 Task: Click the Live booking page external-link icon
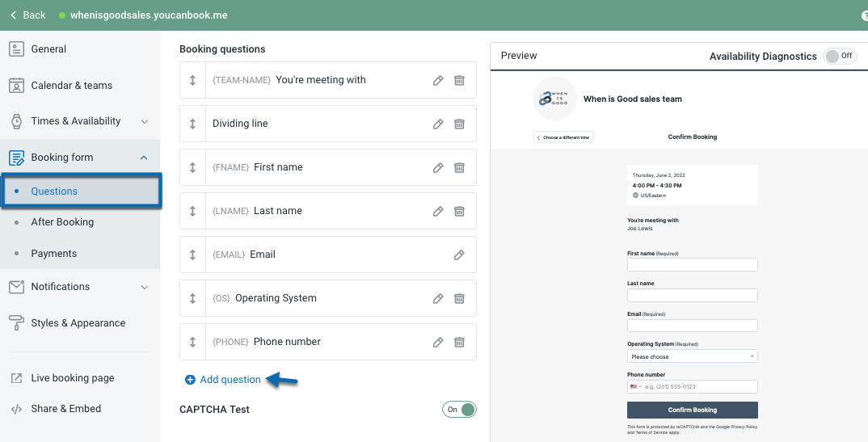coord(17,378)
